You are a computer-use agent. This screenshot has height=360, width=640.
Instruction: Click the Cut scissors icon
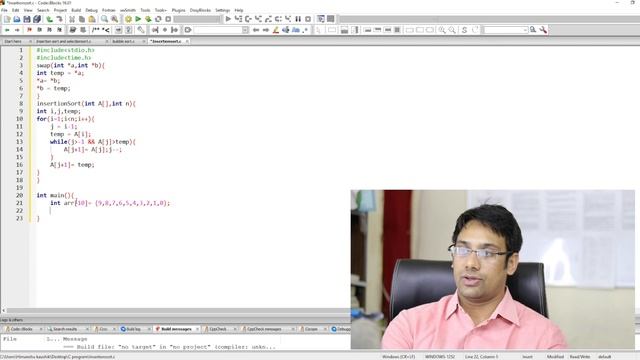(72, 19)
